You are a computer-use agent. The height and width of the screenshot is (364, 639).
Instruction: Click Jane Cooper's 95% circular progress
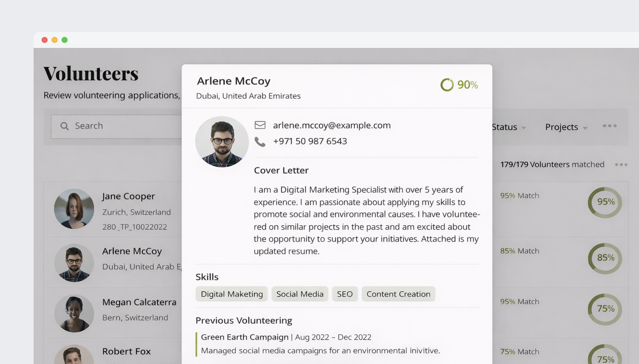605,202
